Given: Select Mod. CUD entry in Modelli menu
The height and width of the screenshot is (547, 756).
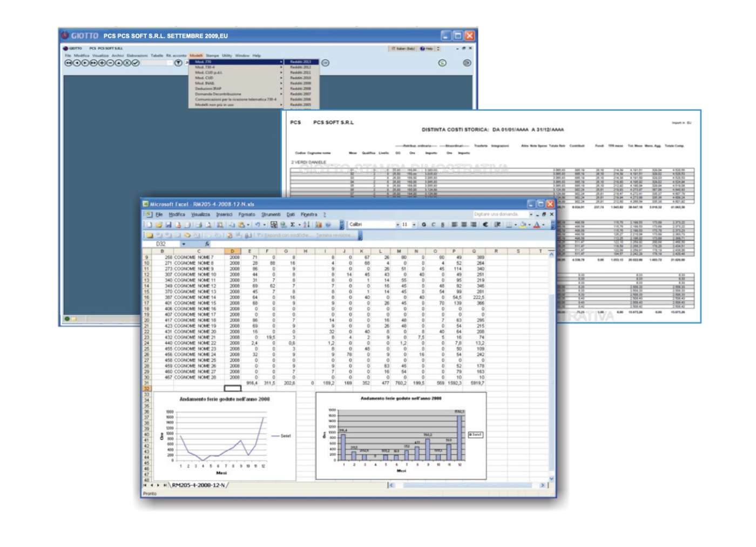Looking at the screenshot, I should (204, 78).
